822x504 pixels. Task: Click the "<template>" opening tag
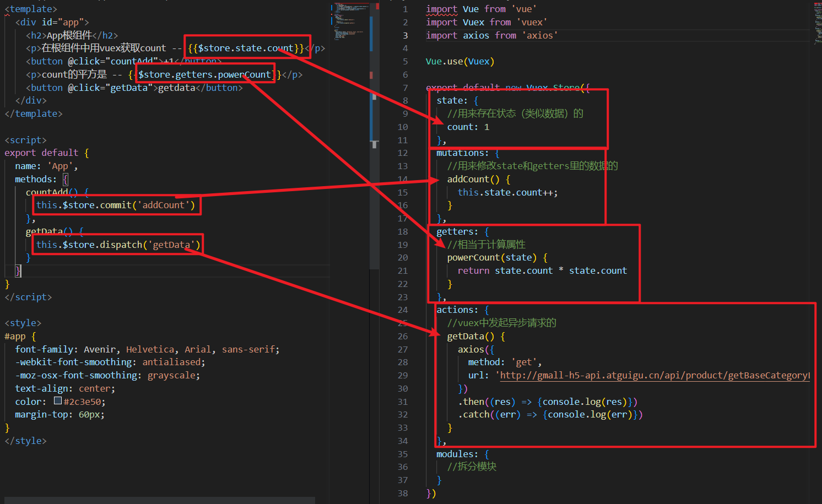pos(31,9)
